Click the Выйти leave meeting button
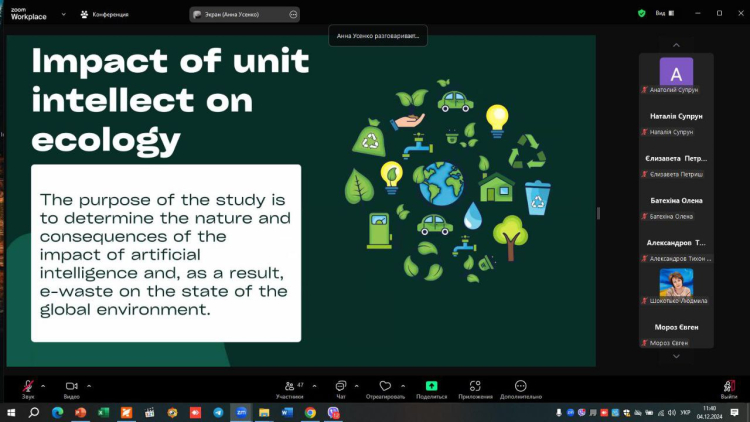The image size is (750, 422). [x=729, y=387]
